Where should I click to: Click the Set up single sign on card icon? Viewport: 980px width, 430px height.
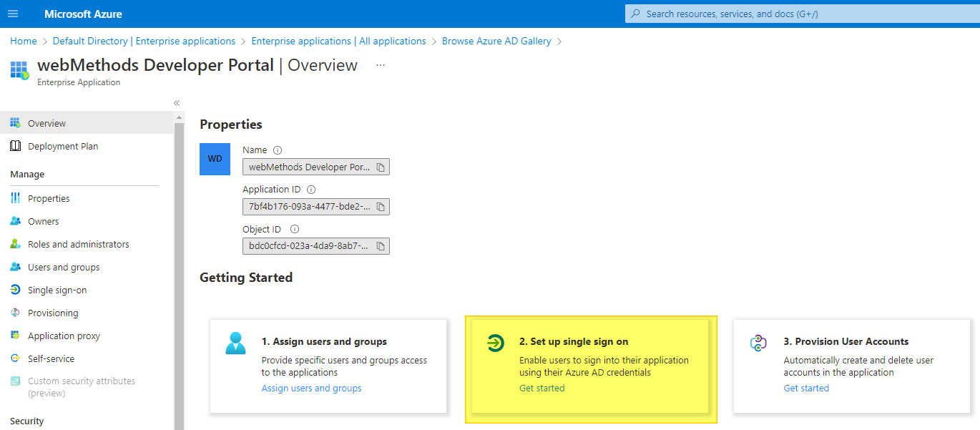coord(494,343)
